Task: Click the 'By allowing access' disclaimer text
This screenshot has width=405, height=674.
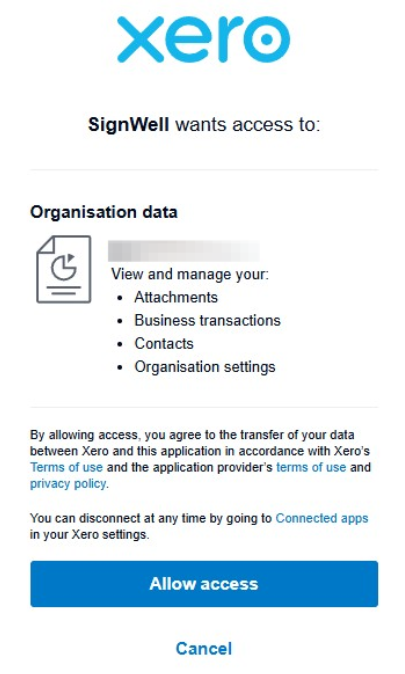Action: [200, 459]
